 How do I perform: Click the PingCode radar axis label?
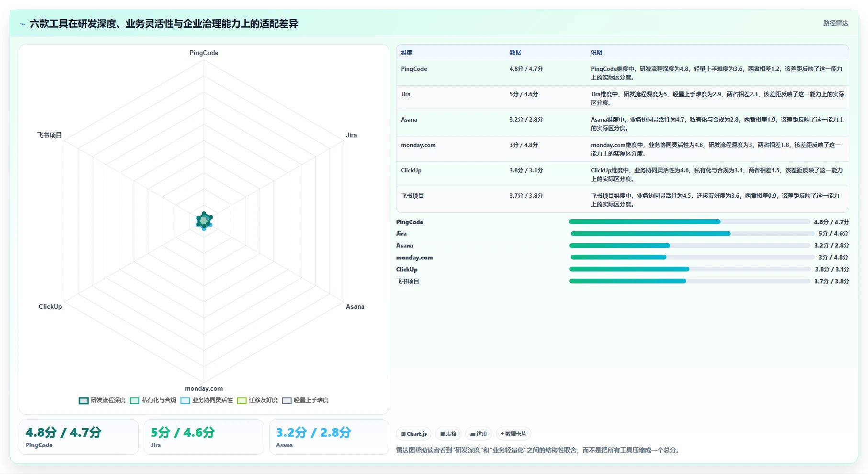point(204,53)
